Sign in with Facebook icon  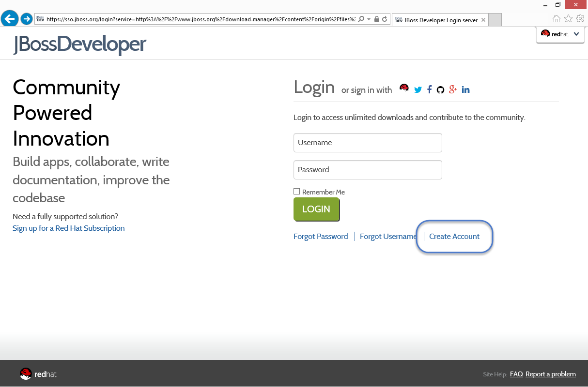point(430,89)
